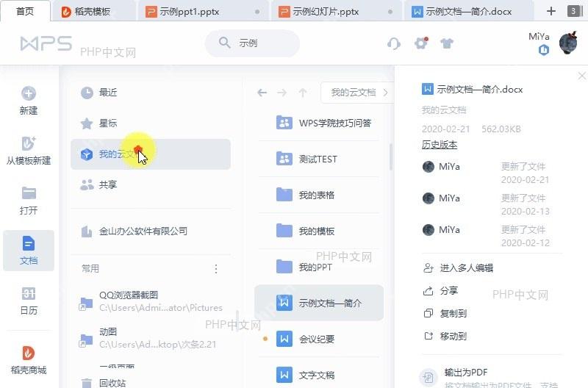Open 稻壳商城 in the left sidebar
Viewport: 588px width, 388px height.
click(x=29, y=360)
